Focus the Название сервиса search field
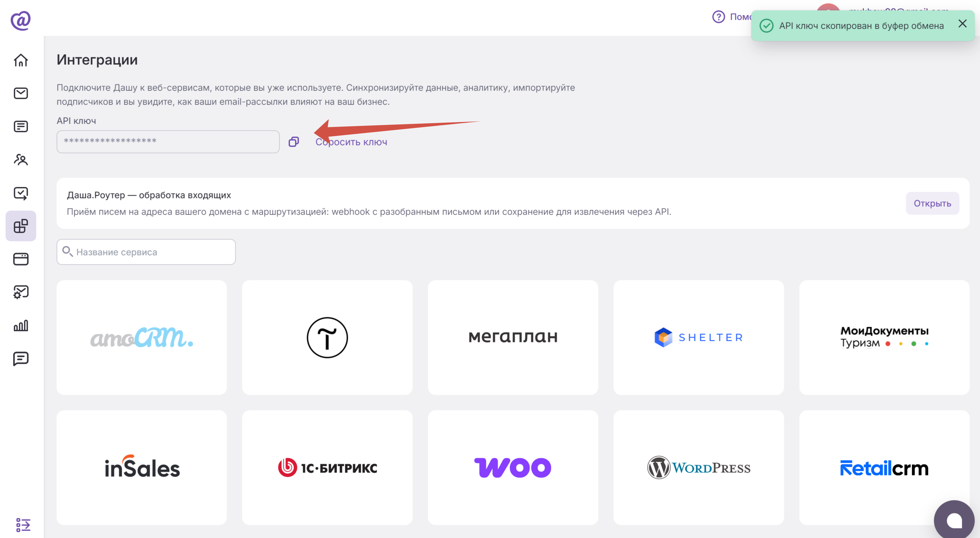Image resolution: width=980 pixels, height=538 pixels. pyautogui.click(x=146, y=252)
